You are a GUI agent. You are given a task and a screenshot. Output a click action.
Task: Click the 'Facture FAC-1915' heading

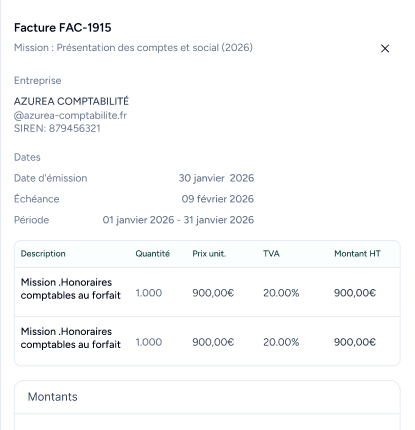pyautogui.click(x=63, y=28)
